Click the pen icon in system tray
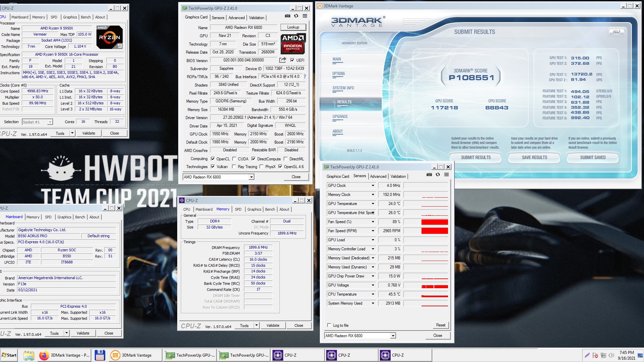This screenshot has height=362, width=644. click(x=587, y=355)
